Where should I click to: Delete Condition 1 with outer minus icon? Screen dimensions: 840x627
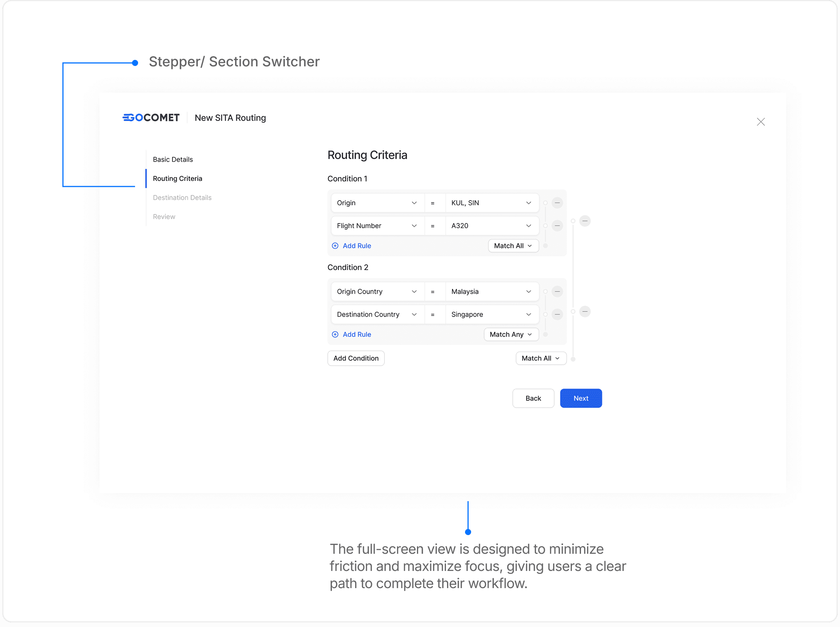[585, 221]
